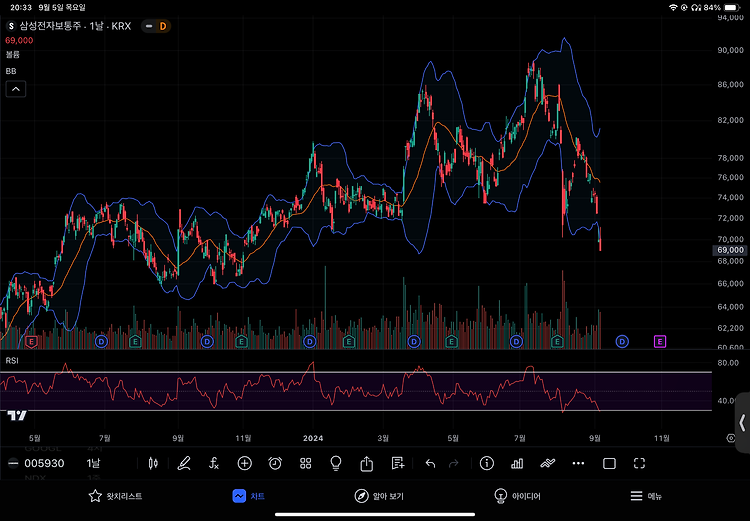Open symbol info with the circled i icon
750x521 pixels.
[486, 463]
